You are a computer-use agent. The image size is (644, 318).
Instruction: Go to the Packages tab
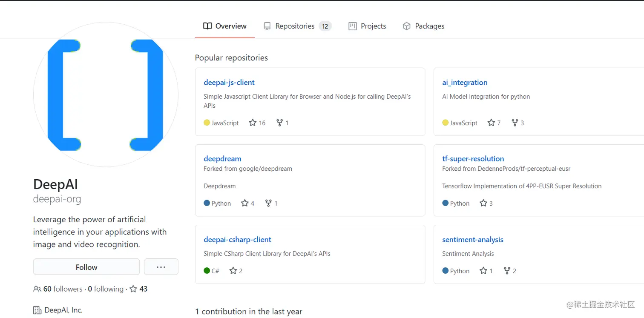point(423,26)
